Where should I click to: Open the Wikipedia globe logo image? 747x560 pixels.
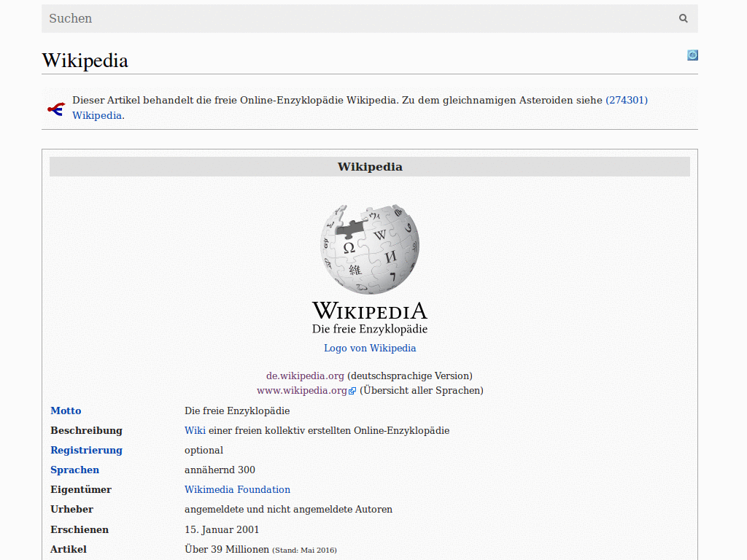[x=370, y=270]
